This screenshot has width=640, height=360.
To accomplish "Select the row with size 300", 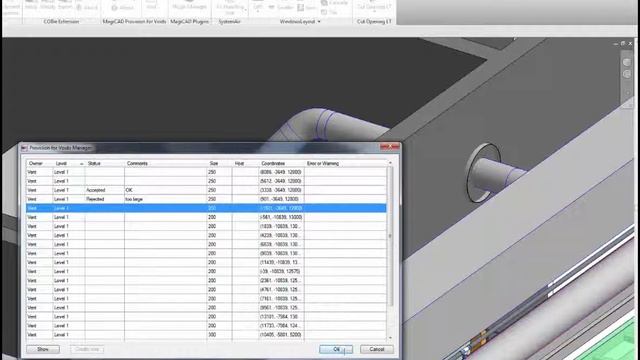I will (206, 335).
